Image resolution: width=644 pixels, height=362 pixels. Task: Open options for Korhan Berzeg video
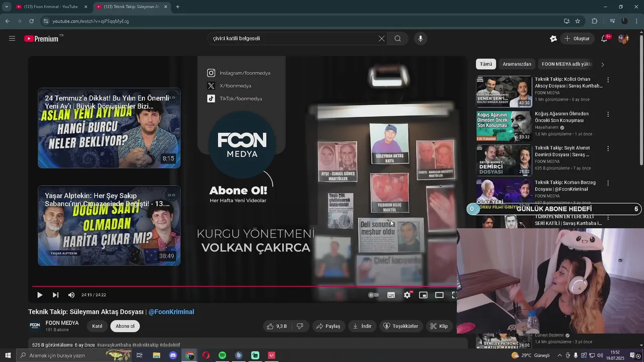608,183
